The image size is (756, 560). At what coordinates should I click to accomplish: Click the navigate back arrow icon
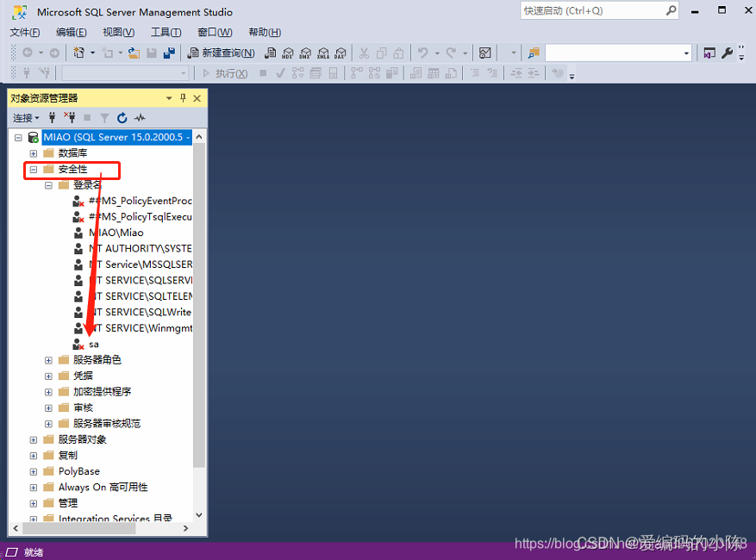28,53
